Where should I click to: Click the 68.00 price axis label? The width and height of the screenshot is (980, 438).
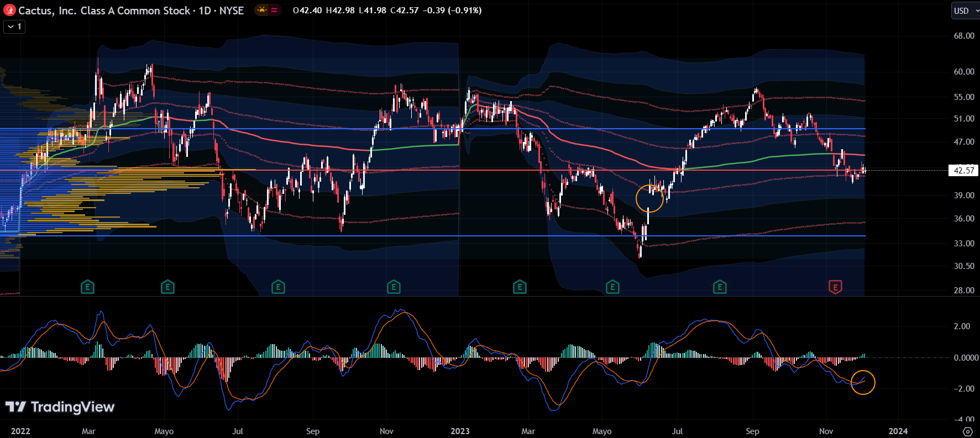tap(964, 36)
